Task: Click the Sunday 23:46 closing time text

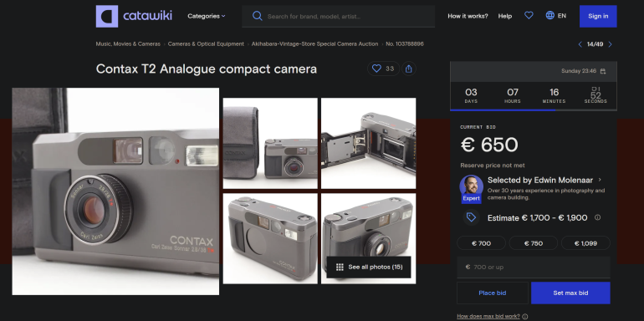Action: coord(579,71)
